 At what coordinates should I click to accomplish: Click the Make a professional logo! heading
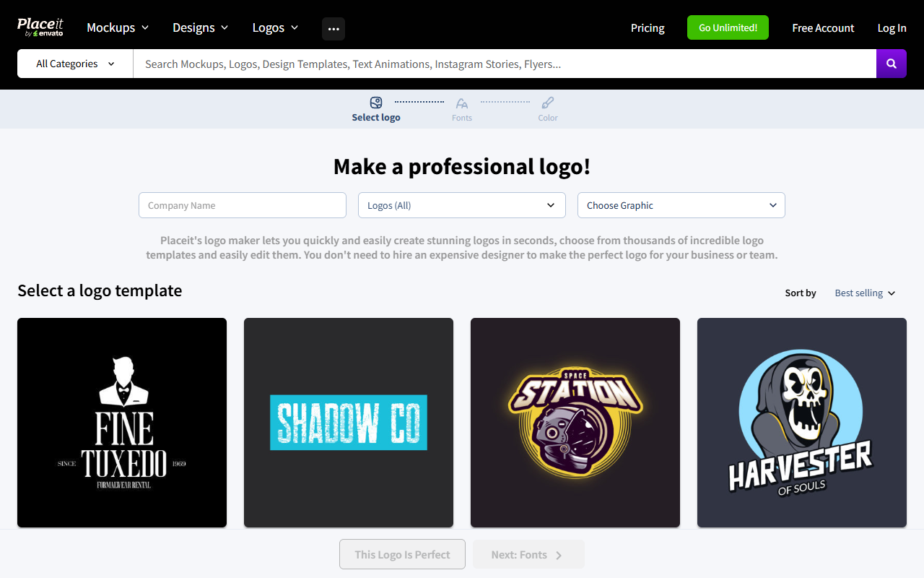pos(462,166)
